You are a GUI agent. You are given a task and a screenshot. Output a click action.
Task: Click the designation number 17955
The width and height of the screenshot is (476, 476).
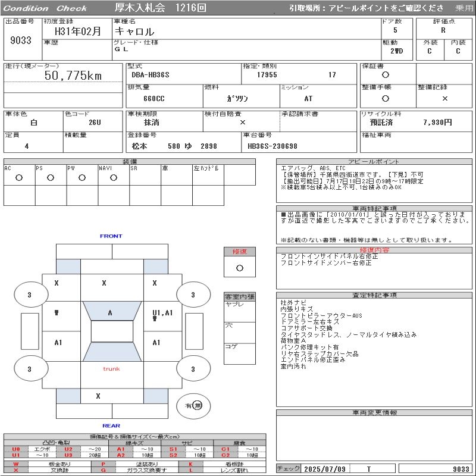(267, 75)
